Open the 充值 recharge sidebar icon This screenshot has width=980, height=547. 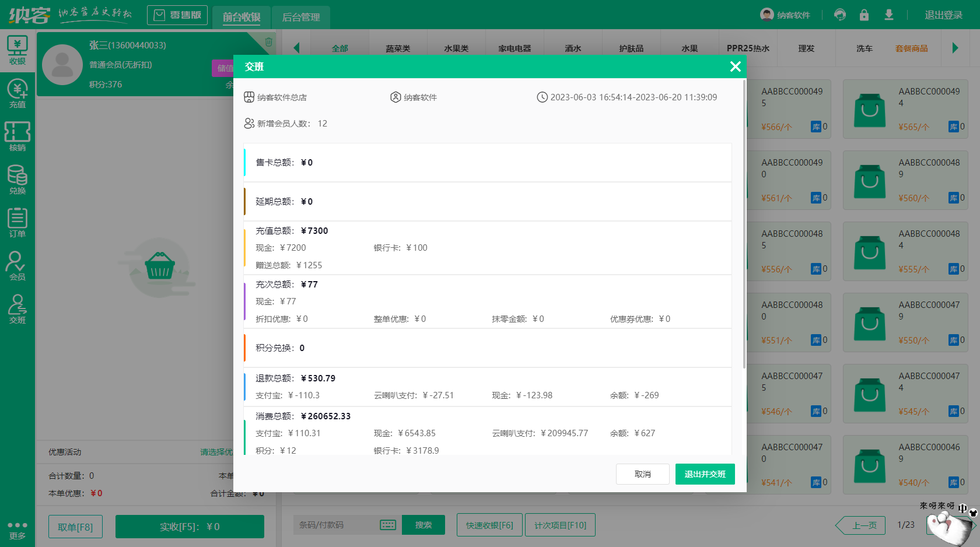(17, 93)
